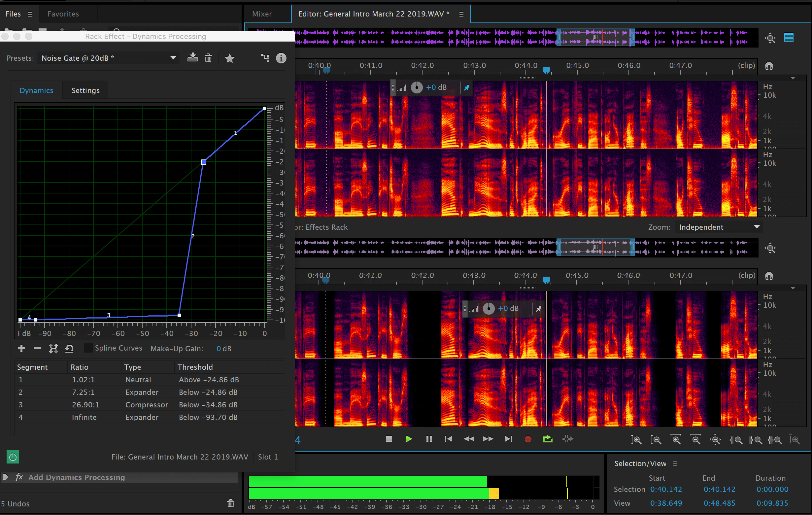812x515 pixels.
Task: Select segment 3 Compressor row
Action: click(x=147, y=405)
